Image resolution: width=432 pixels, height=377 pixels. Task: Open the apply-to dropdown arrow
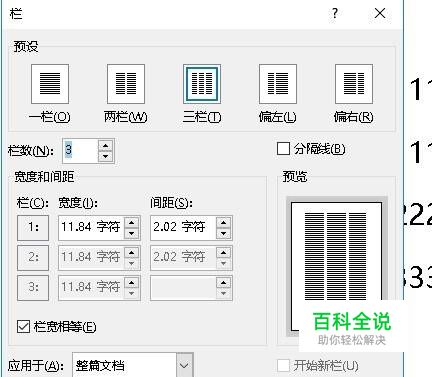coord(184,365)
